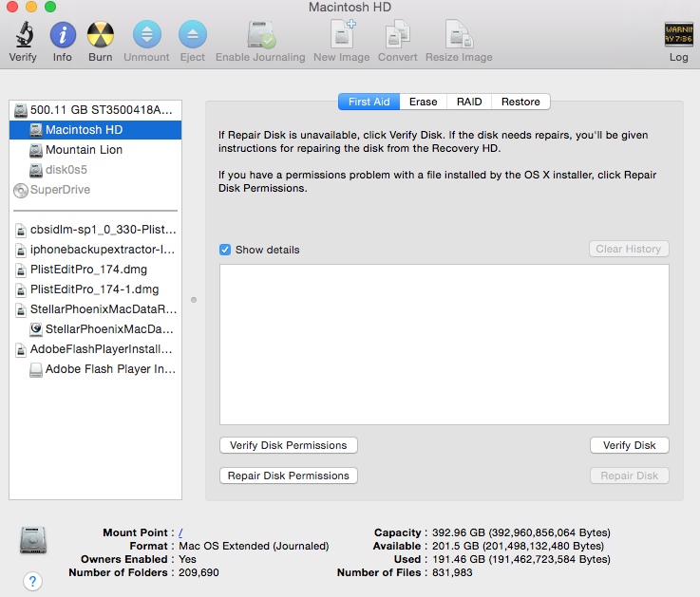Click the Unmount toolbar icon
The image size is (700, 597).
[x=147, y=34]
